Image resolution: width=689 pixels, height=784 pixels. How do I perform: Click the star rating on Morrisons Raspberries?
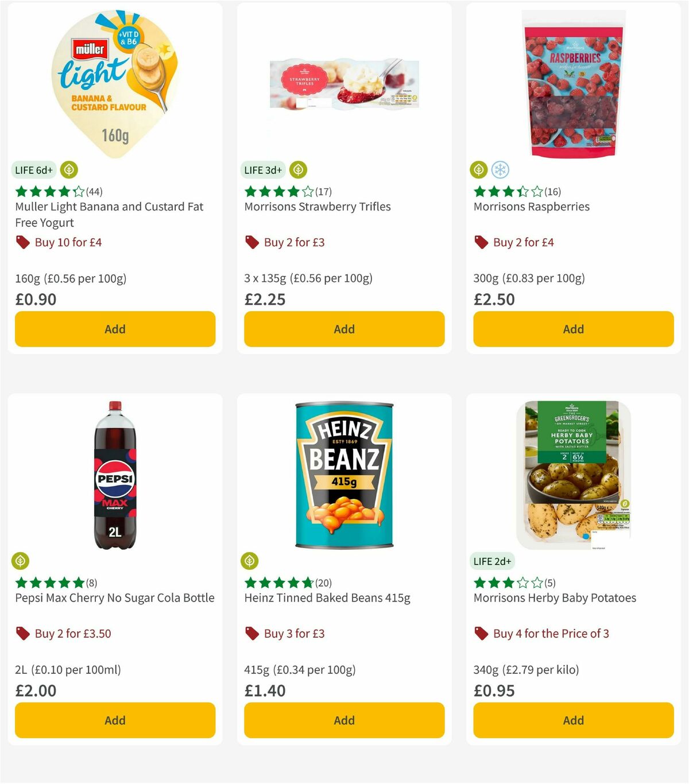(506, 192)
